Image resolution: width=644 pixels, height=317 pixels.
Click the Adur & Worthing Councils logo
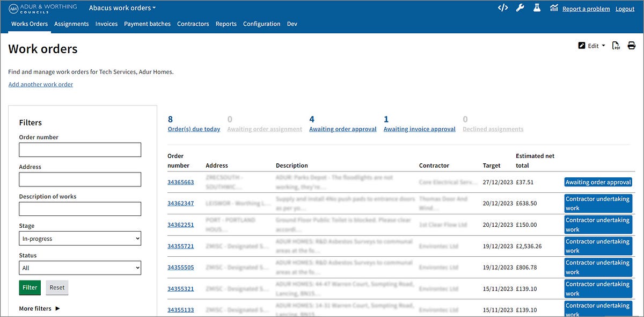point(43,8)
